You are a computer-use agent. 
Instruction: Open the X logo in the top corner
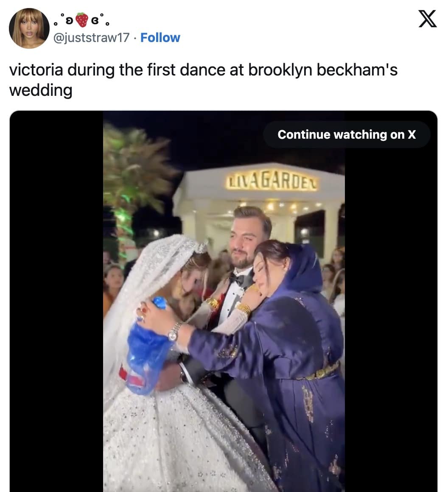(x=427, y=19)
